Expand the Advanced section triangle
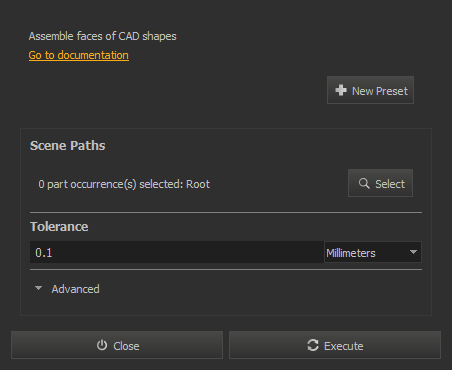This screenshot has height=370, width=452. (x=39, y=288)
